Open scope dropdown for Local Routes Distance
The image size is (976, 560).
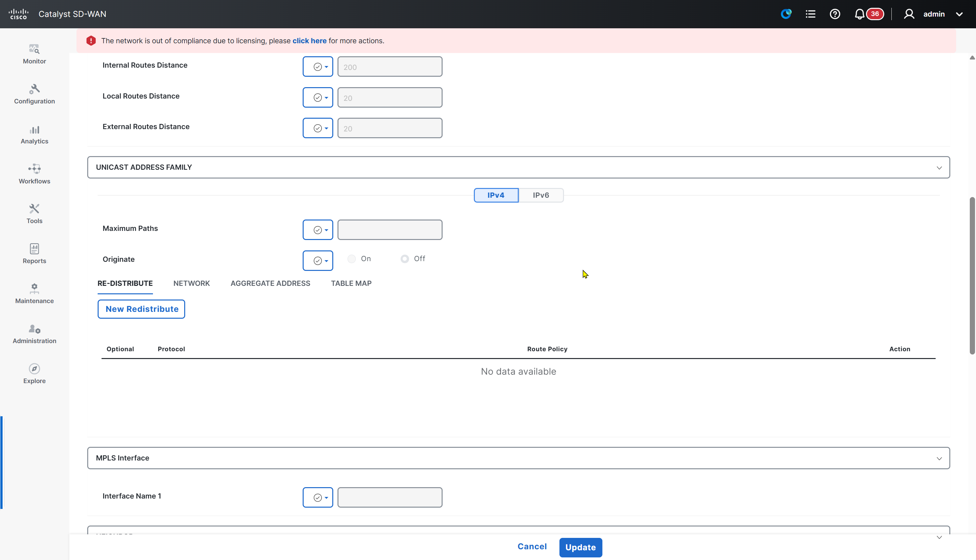tap(318, 98)
